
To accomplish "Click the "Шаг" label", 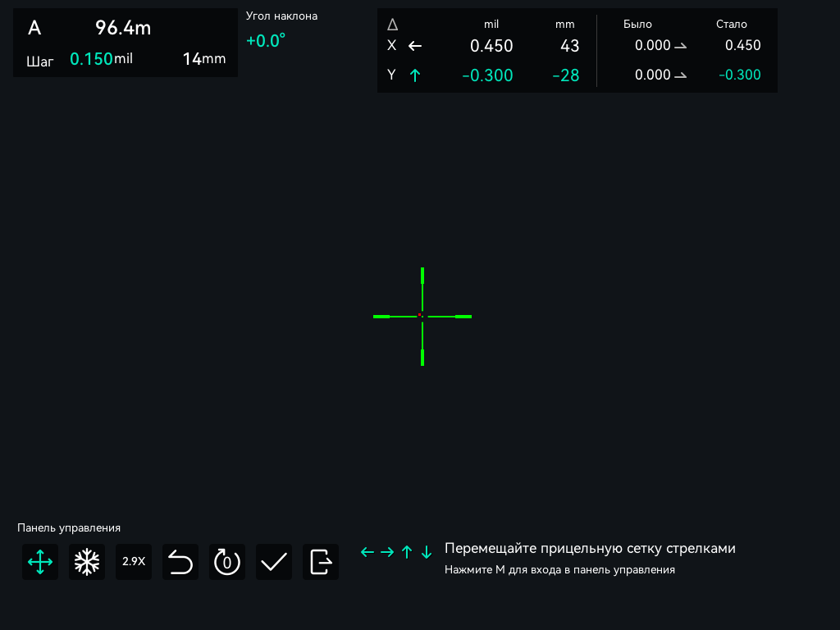I will click(40, 62).
